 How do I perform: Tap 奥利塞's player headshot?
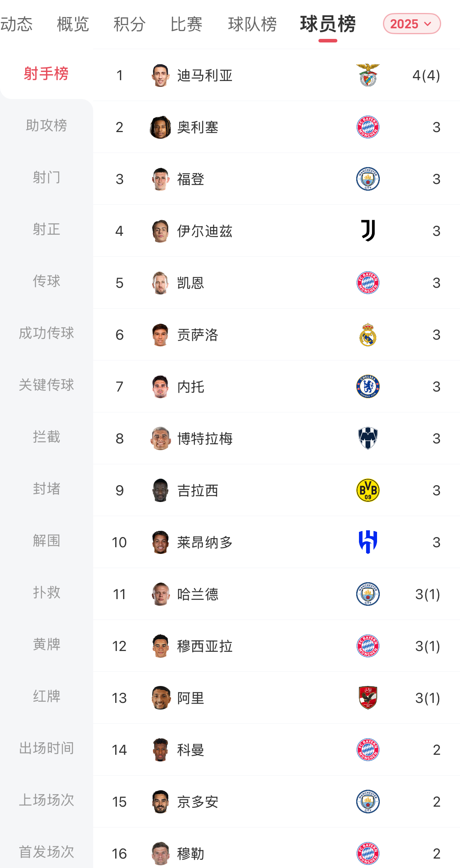(160, 127)
